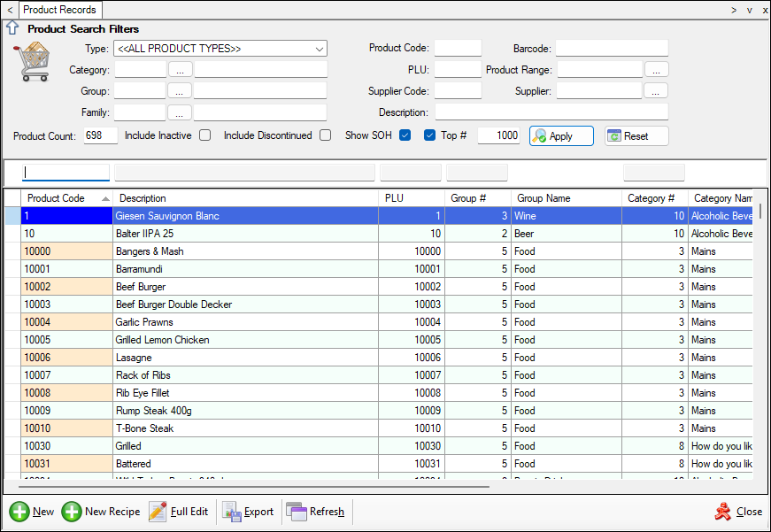
Task: Click the Group Name column header
Action: (x=567, y=198)
